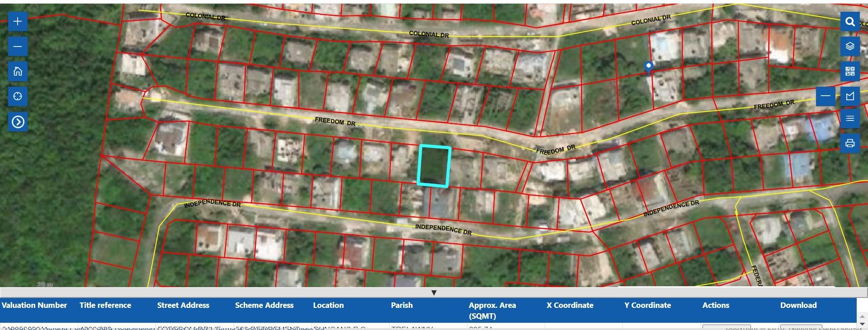Image resolution: width=868 pixels, height=330 pixels.
Task: Click the Title reference column header
Action: pos(105,306)
